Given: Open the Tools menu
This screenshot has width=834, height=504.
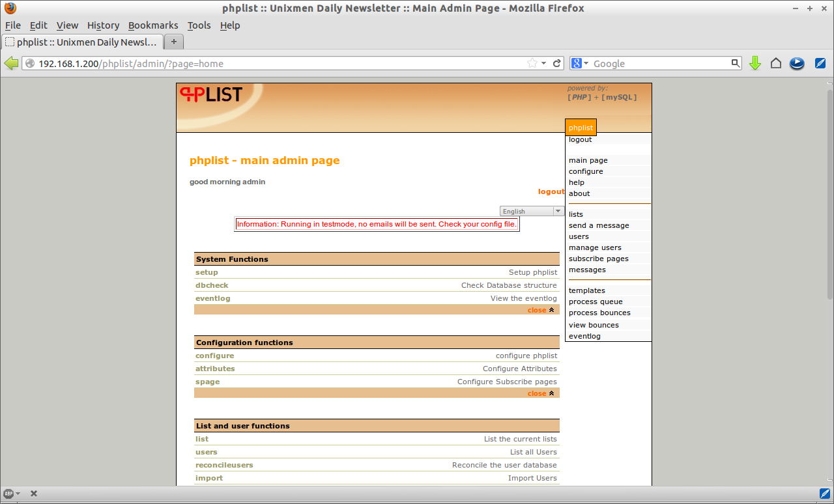Looking at the screenshot, I should click(199, 25).
